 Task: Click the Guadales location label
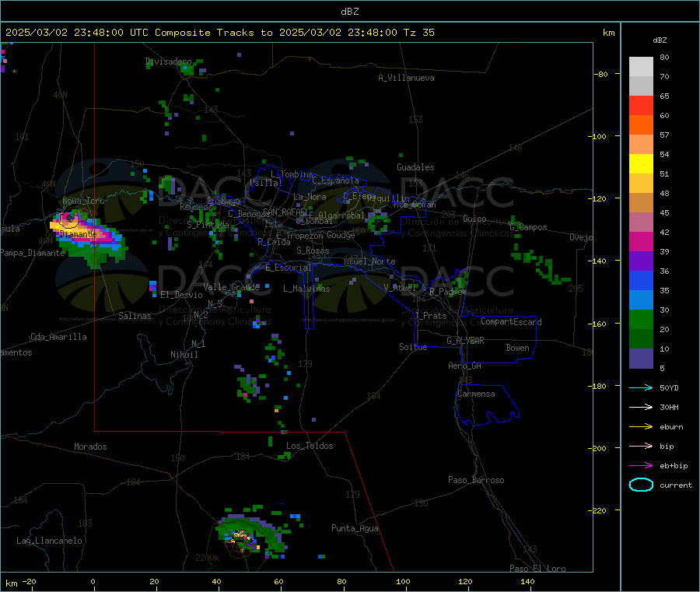coord(415,167)
